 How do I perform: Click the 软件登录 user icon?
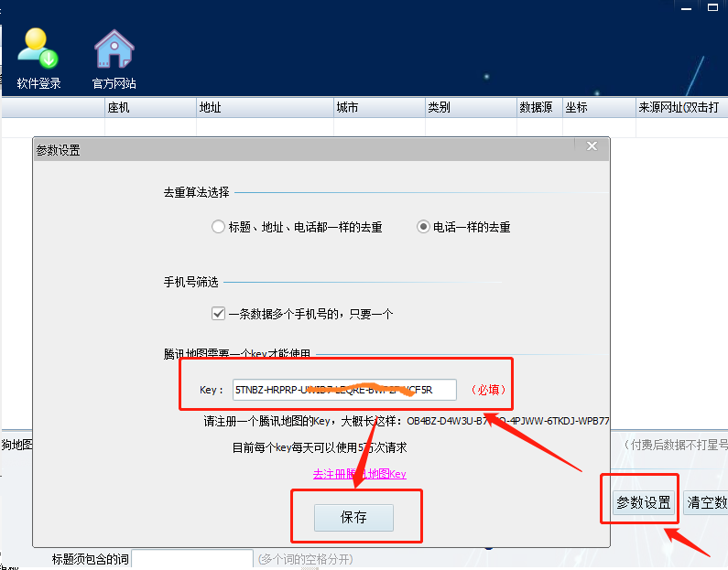click(x=38, y=50)
